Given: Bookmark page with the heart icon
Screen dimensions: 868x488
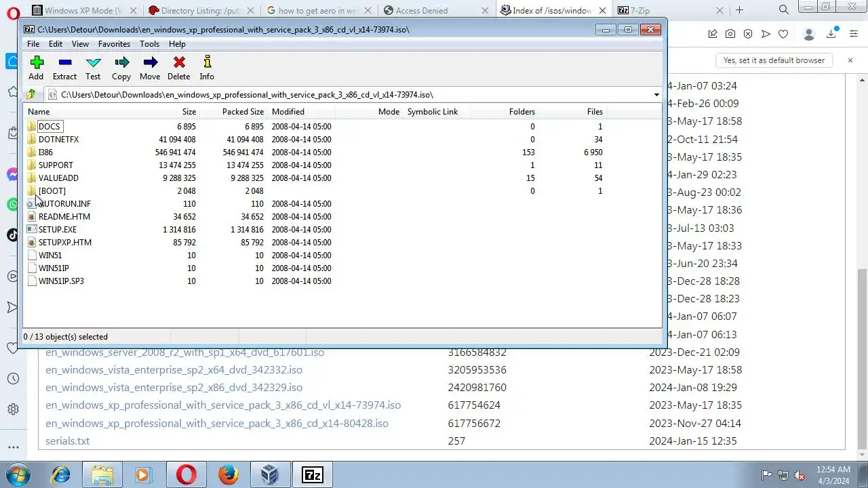Looking at the screenshot, I should (783, 34).
